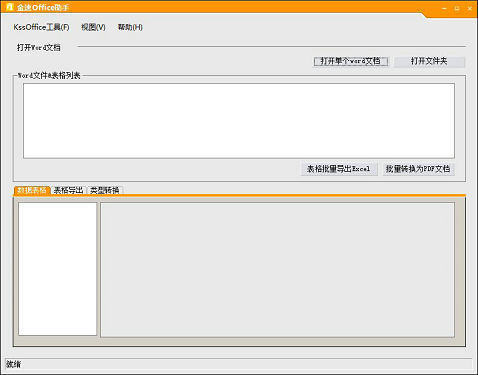This screenshot has height=375, width=478.
Task: Open the 帮助(H) menu
Action: [130, 27]
